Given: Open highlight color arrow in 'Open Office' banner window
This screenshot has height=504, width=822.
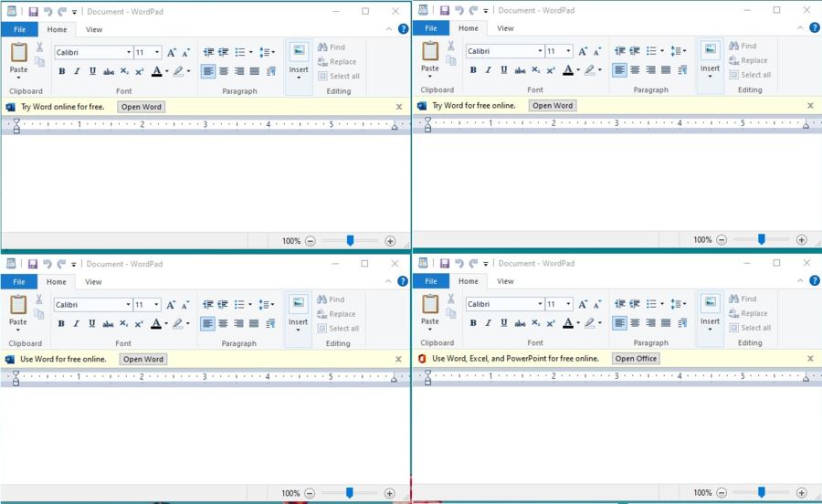Looking at the screenshot, I should point(600,323).
